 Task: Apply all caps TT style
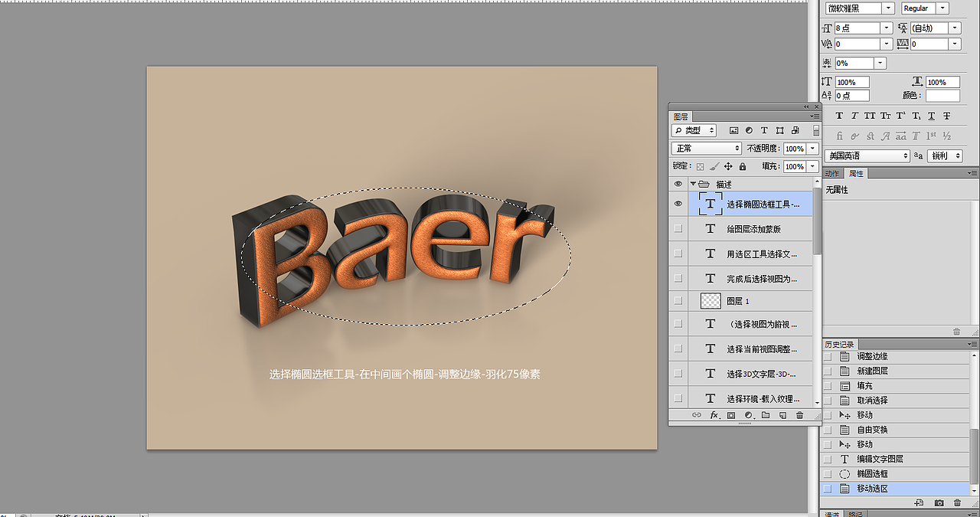click(870, 116)
